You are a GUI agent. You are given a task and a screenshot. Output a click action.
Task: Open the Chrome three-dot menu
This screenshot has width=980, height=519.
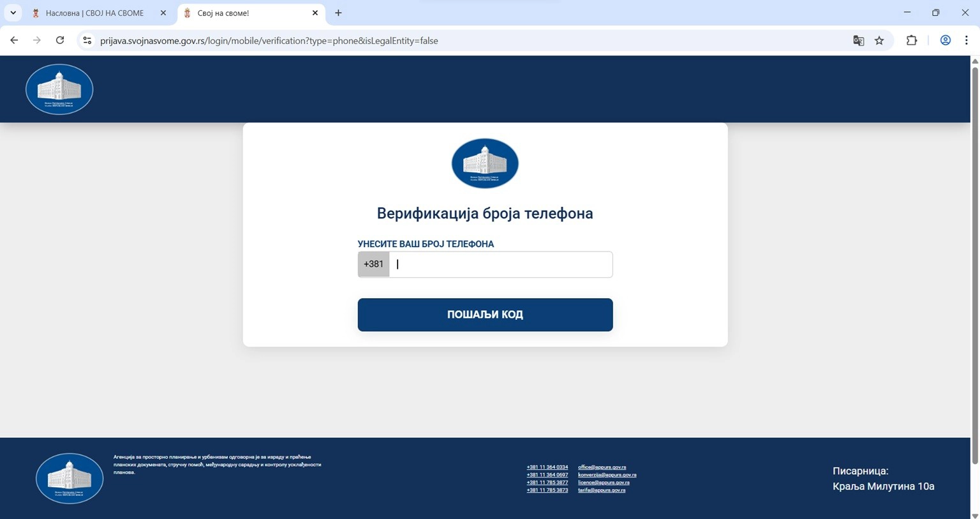tap(967, 40)
